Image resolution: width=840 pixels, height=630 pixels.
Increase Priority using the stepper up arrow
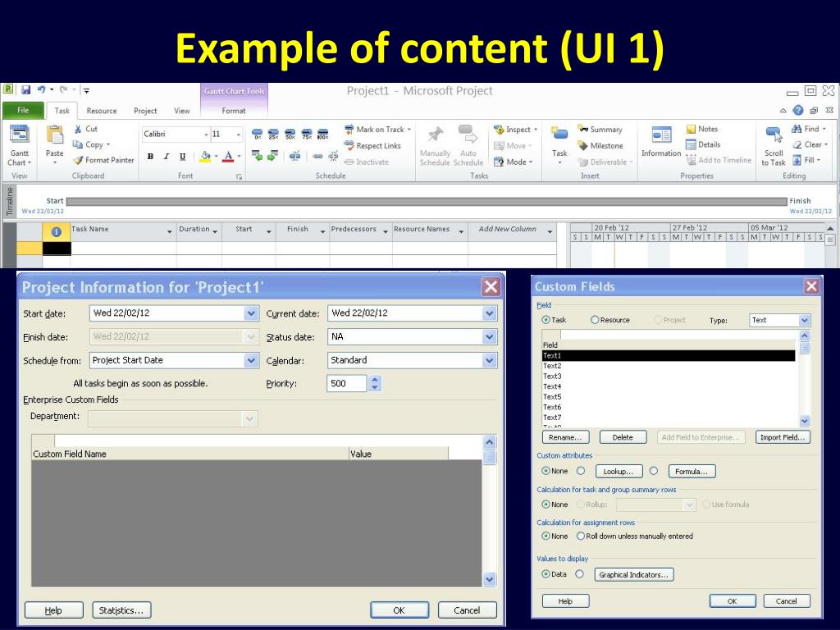click(375, 379)
